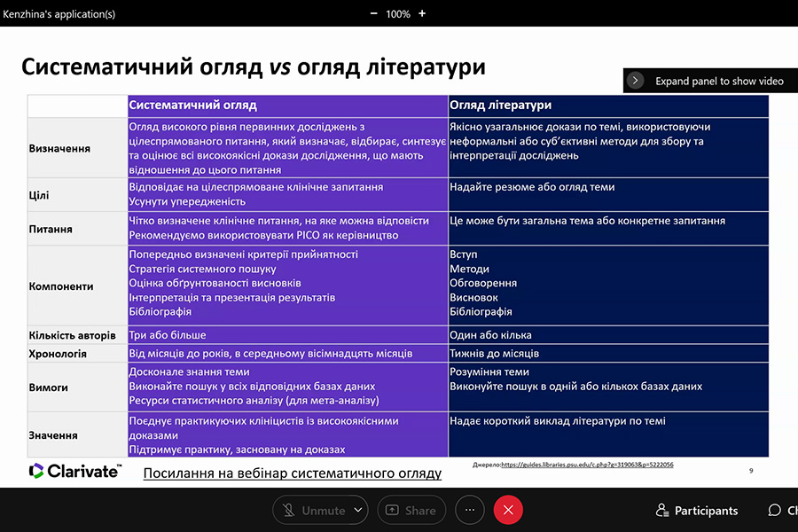798x532 pixels.
Task: Click the 'Один або кілька' cell
Action: pyautogui.click(x=608, y=335)
